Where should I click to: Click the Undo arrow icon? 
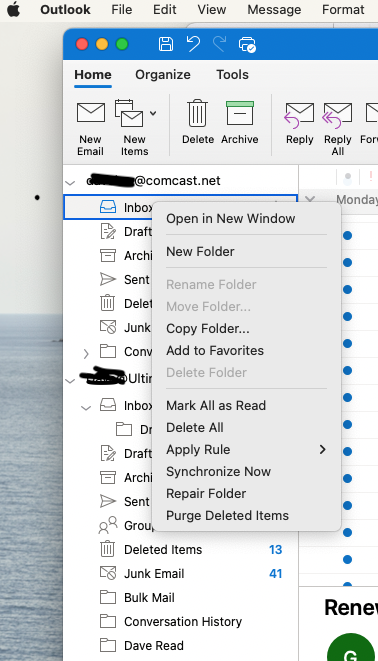click(193, 44)
